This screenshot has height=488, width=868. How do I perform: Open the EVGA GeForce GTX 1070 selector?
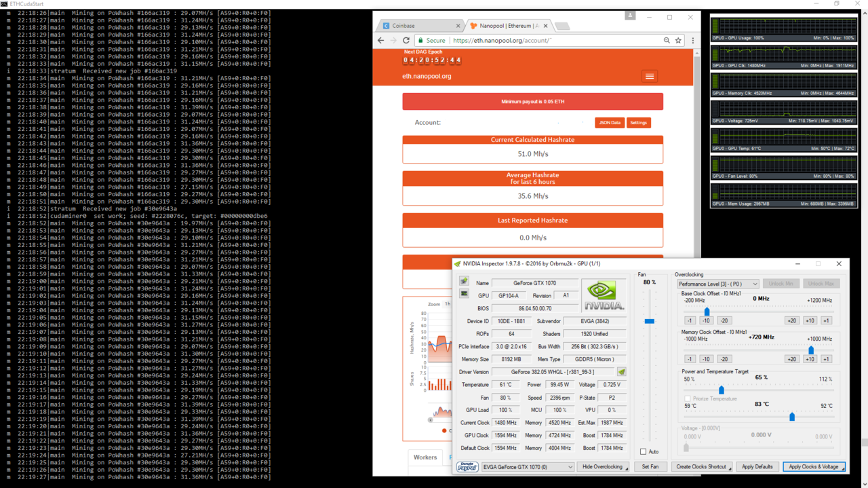pyautogui.click(x=528, y=467)
